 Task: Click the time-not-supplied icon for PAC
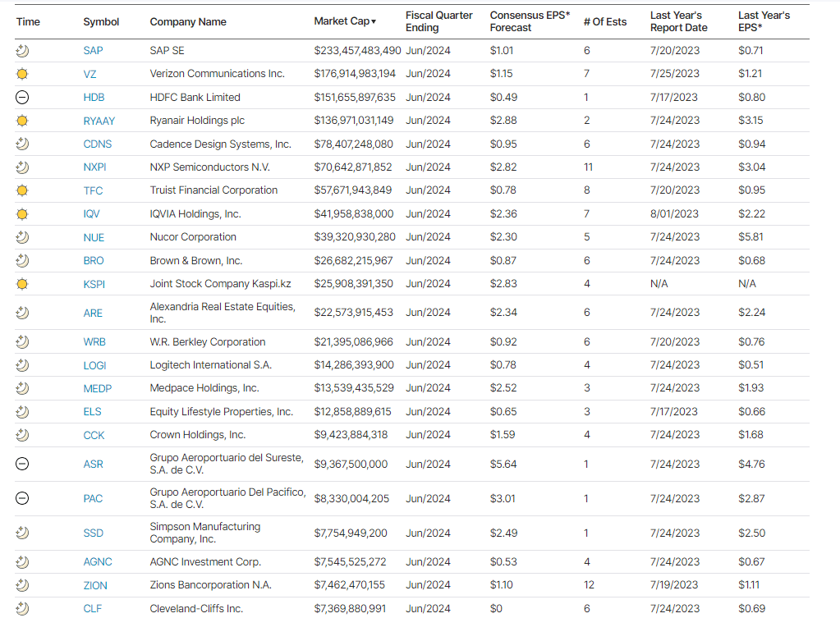(x=22, y=498)
